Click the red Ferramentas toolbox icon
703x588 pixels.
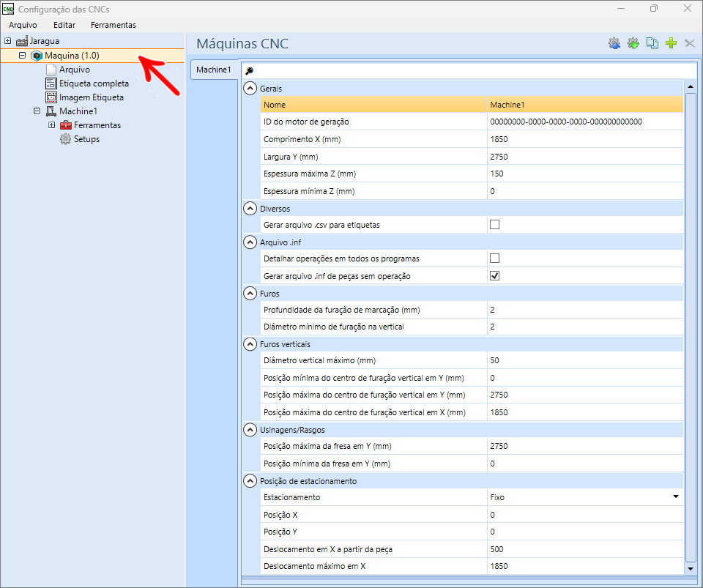(66, 125)
